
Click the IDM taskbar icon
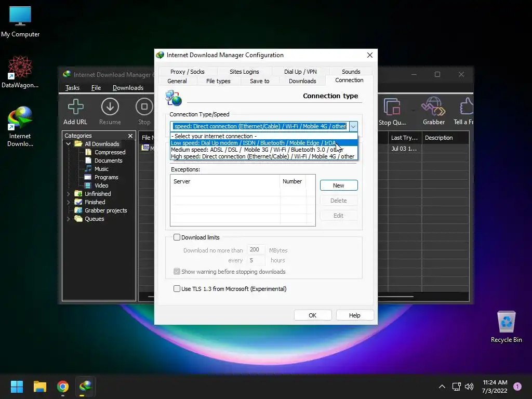tap(86, 387)
